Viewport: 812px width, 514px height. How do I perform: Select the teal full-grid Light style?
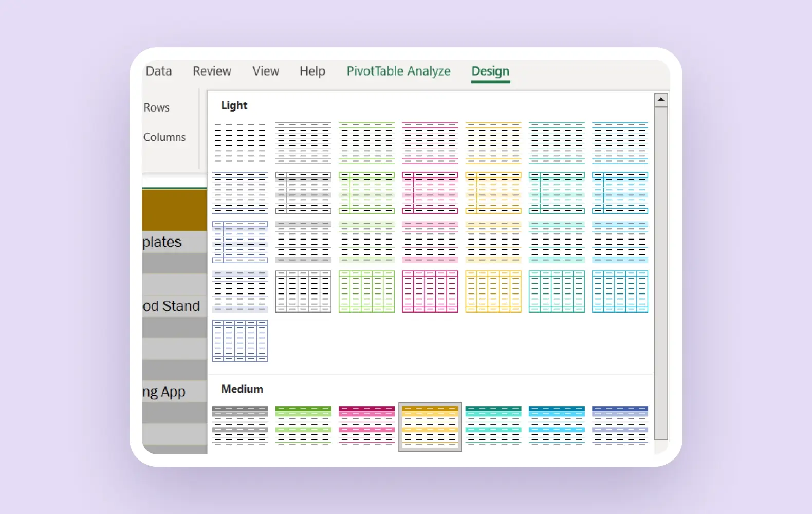pos(557,291)
